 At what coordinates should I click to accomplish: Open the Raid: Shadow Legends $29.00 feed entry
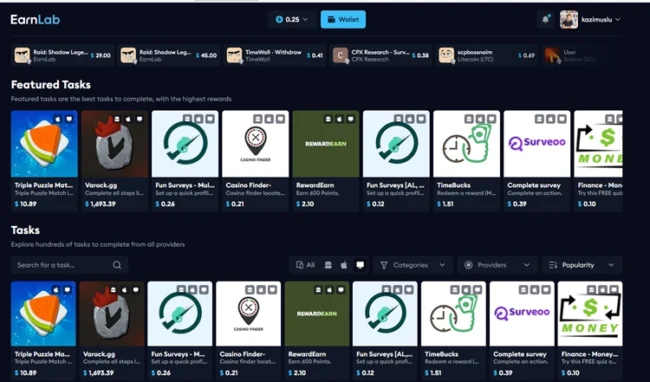(63, 55)
